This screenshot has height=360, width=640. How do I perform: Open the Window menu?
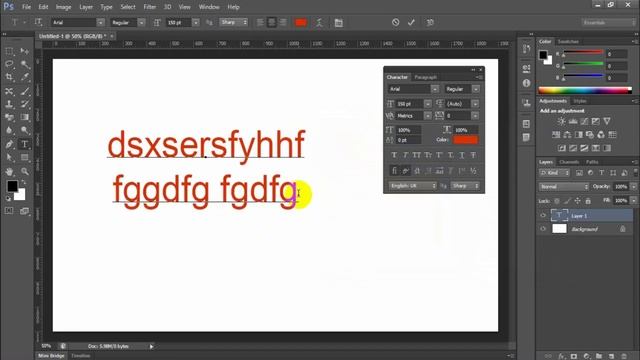coord(209,7)
